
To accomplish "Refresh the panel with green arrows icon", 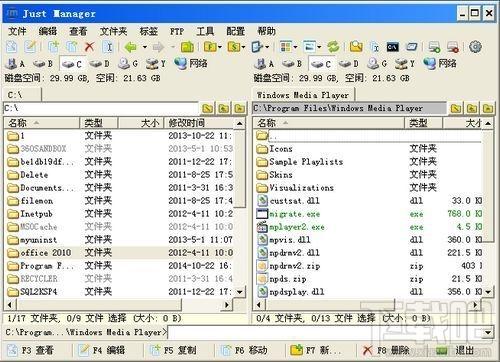I will [x=333, y=47].
